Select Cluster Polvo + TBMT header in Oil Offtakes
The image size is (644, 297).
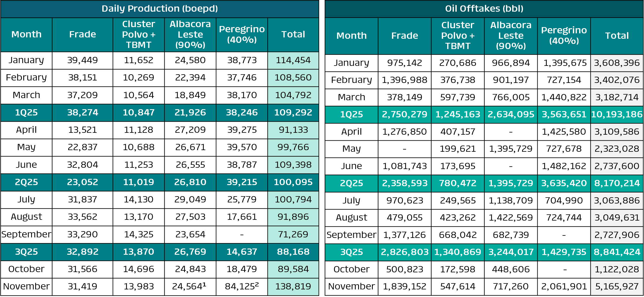(457, 35)
